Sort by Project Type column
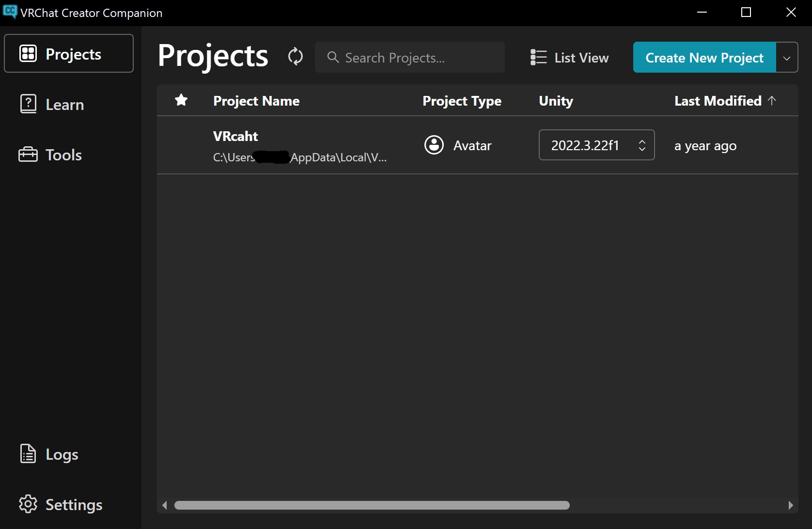 click(462, 101)
